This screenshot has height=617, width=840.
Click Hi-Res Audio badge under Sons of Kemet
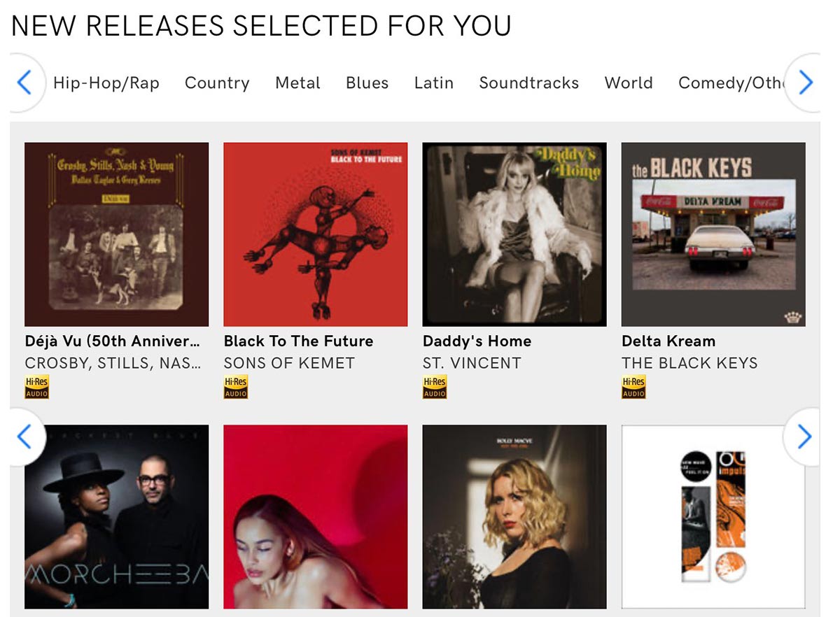point(236,387)
